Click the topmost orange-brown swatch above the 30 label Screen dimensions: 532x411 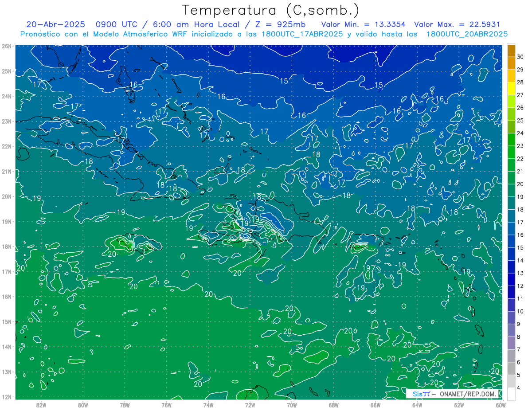511,51
